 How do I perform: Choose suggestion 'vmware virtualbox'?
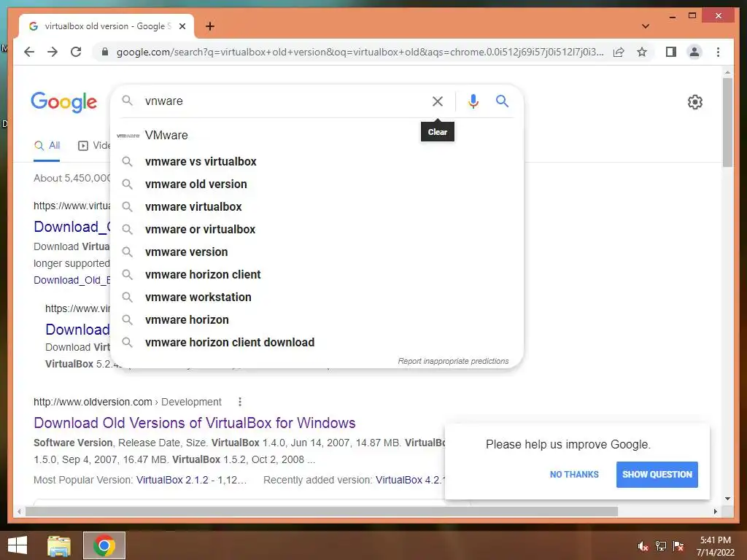point(317,206)
